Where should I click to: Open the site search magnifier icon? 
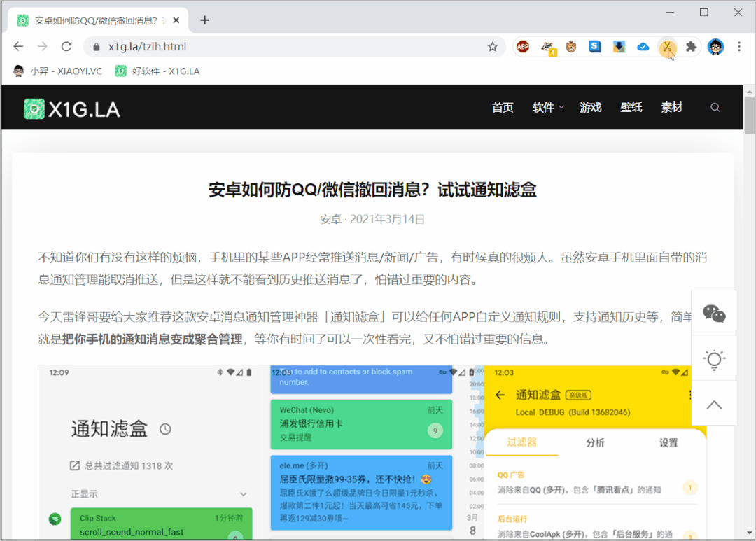point(715,108)
